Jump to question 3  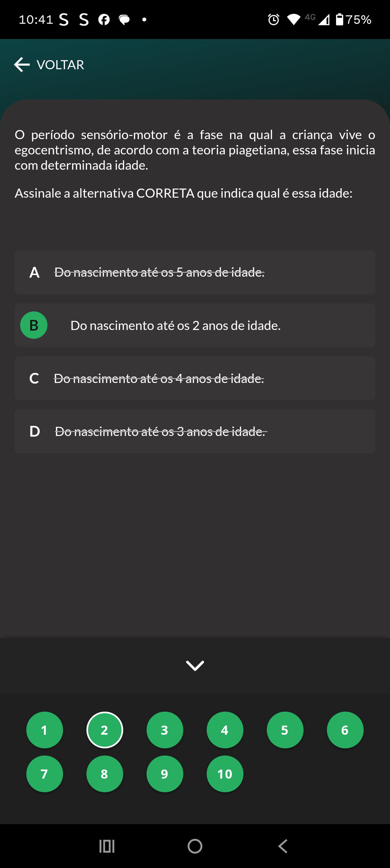[165, 730]
